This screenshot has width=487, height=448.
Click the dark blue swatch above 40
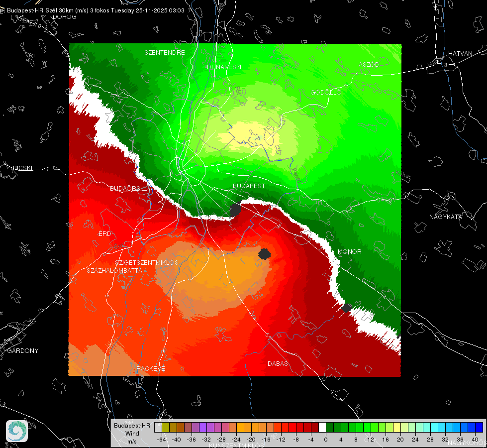[x=479, y=428]
